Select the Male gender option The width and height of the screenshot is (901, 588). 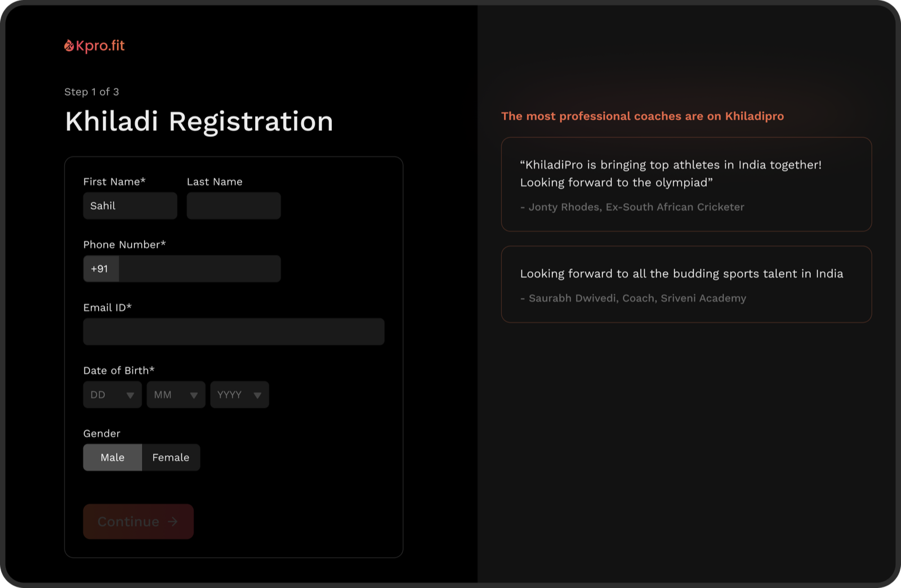113,457
